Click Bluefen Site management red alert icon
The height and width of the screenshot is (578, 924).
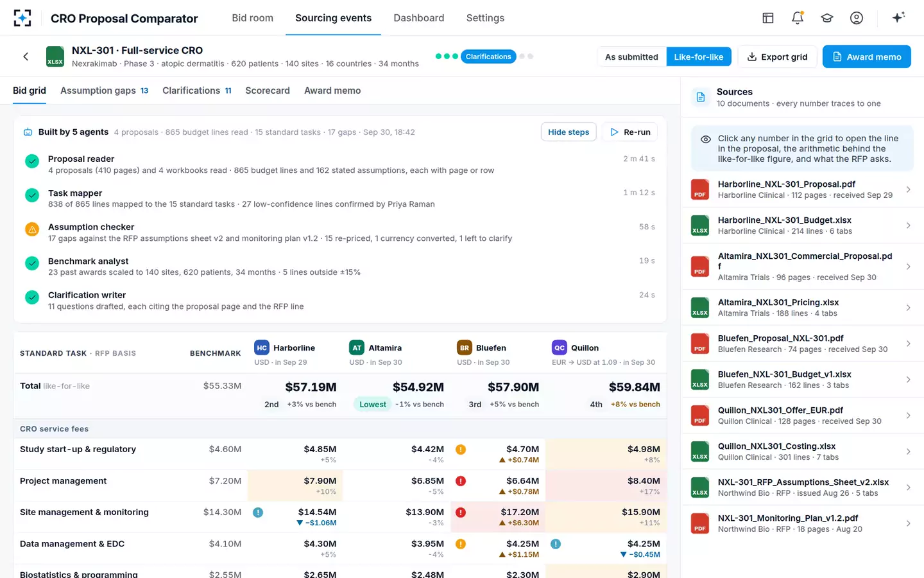(x=461, y=512)
